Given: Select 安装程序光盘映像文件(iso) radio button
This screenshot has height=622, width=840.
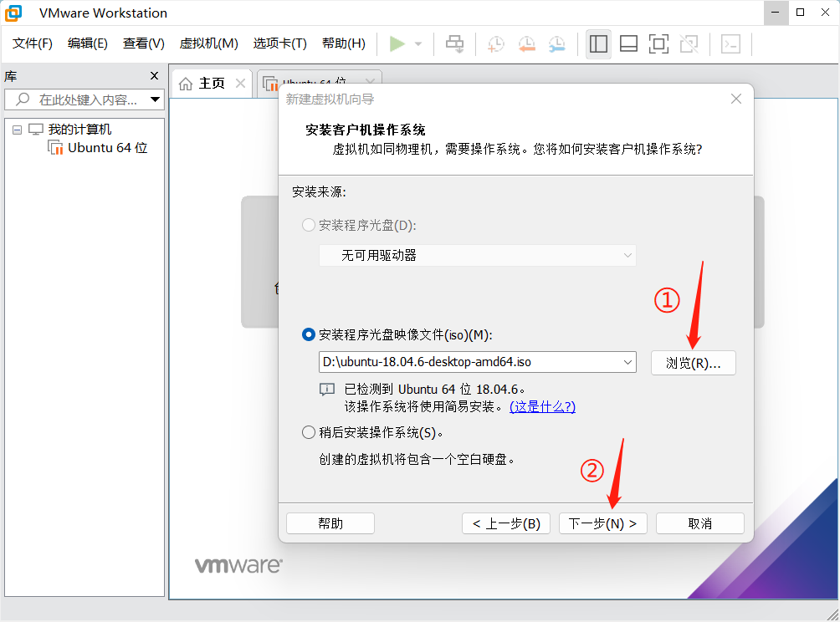Looking at the screenshot, I should pos(309,334).
